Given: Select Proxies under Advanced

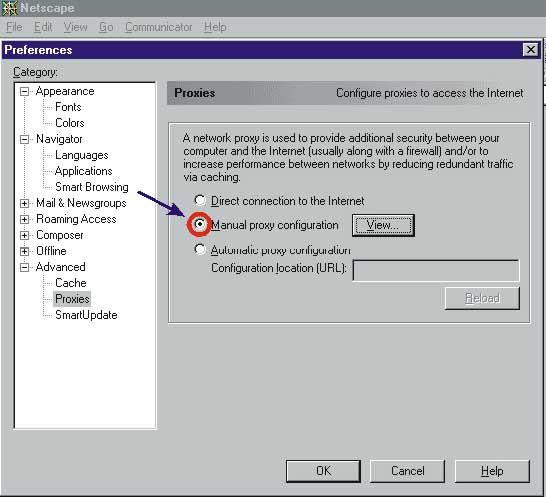Looking at the screenshot, I should 72,299.
